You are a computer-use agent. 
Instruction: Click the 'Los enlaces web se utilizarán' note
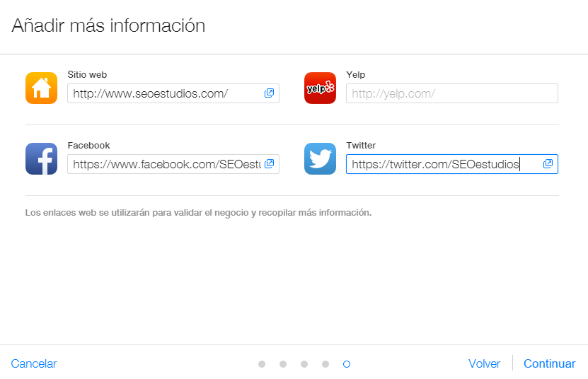(198, 213)
